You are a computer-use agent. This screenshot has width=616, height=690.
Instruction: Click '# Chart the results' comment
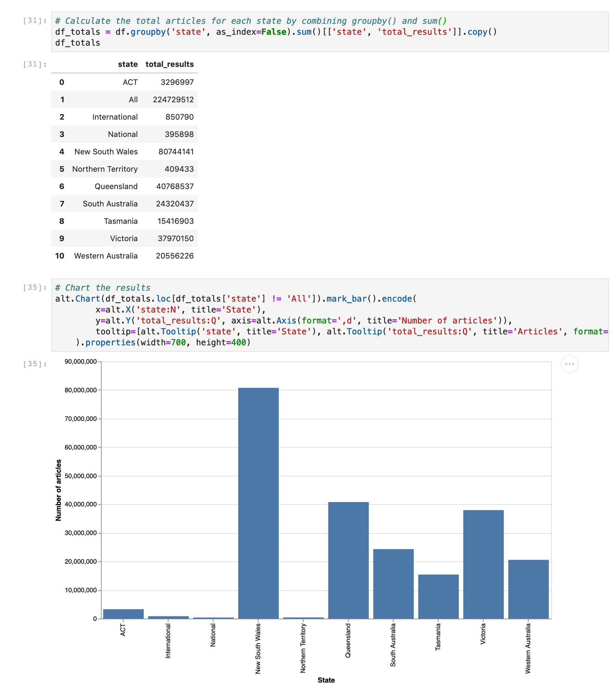pyautogui.click(x=103, y=288)
